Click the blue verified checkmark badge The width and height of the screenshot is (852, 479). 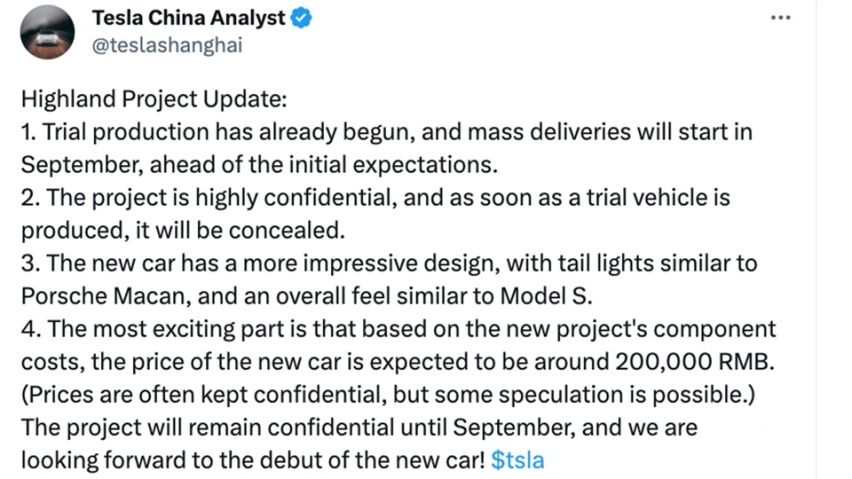click(301, 18)
